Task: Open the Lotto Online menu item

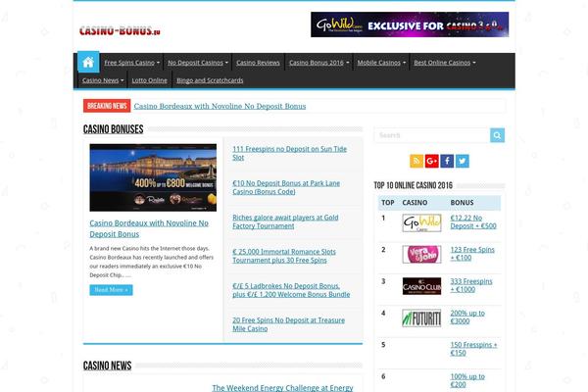Action: [x=149, y=80]
